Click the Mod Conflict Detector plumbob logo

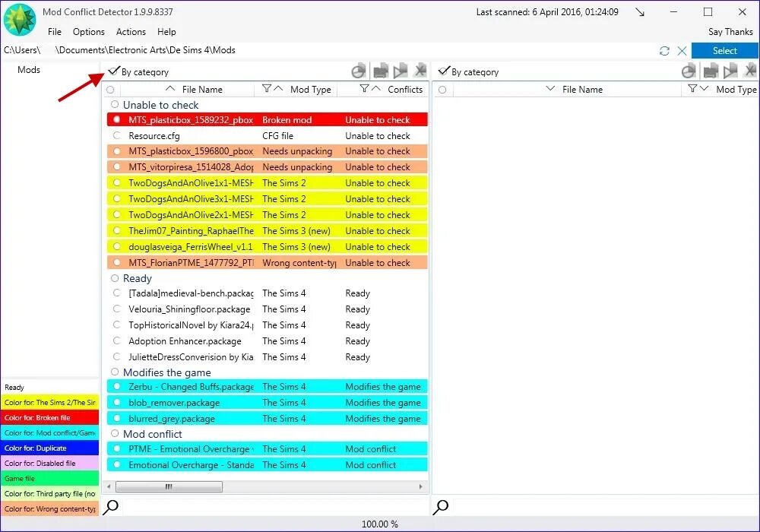tap(20, 20)
